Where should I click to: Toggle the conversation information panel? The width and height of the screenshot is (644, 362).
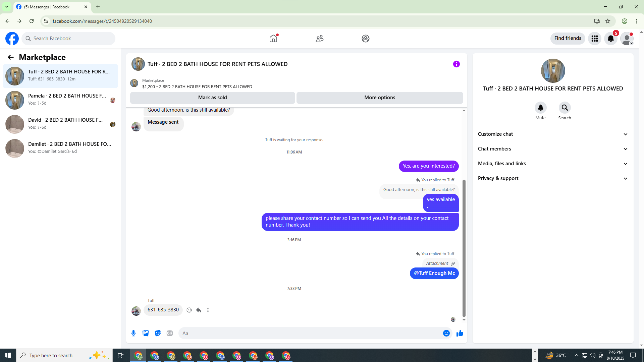pyautogui.click(x=456, y=64)
